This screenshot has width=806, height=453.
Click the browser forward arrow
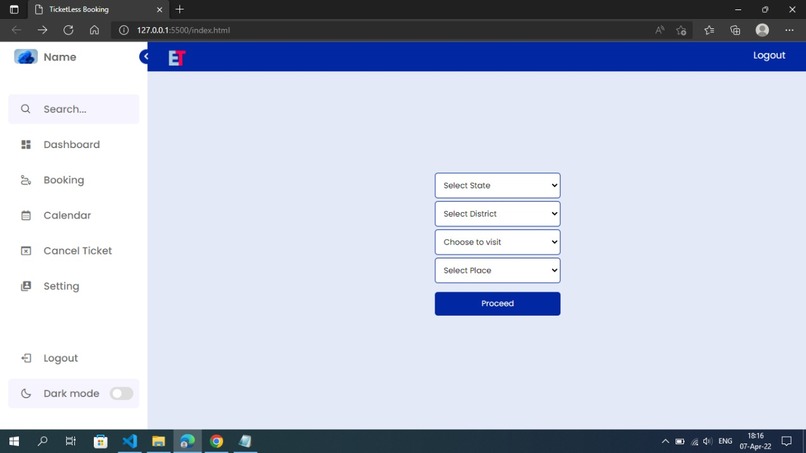tap(42, 30)
